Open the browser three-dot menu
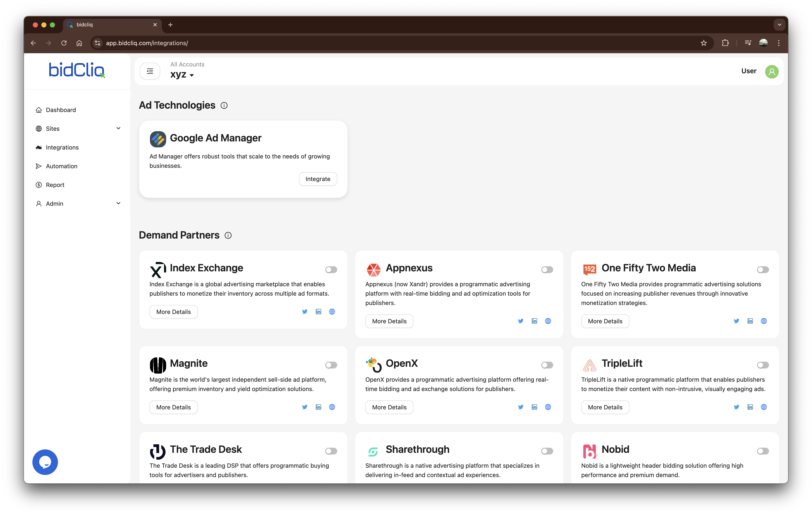This screenshot has width=812, height=515. click(779, 43)
